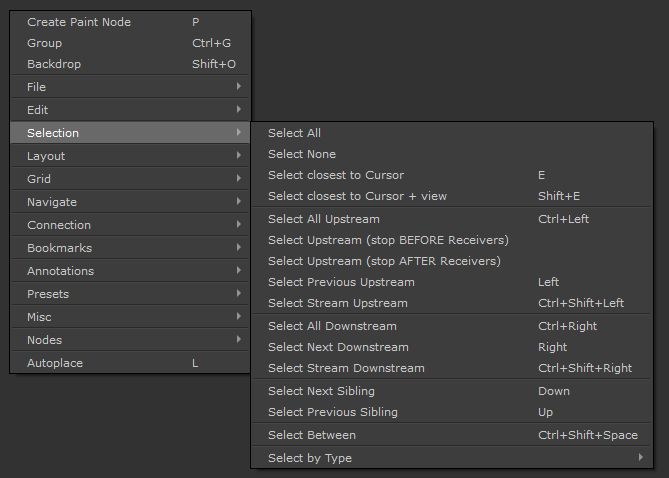Choose Select Between

click(312, 435)
